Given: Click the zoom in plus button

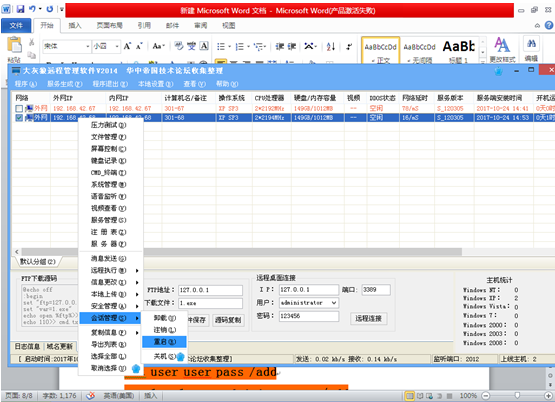Looking at the screenshot, I should [x=548, y=396].
